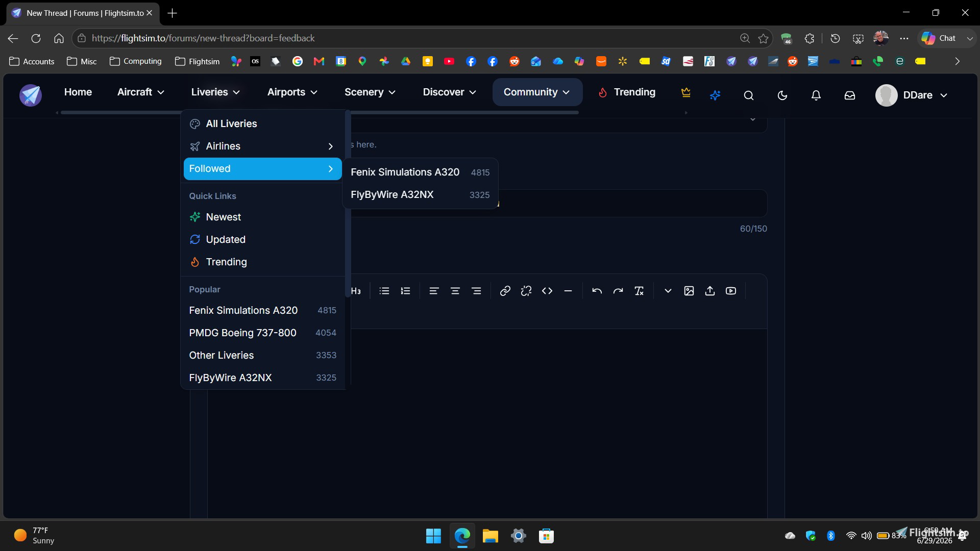The height and width of the screenshot is (551, 980).
Task: Select the Followed menu entry
Action: point(262,169)
